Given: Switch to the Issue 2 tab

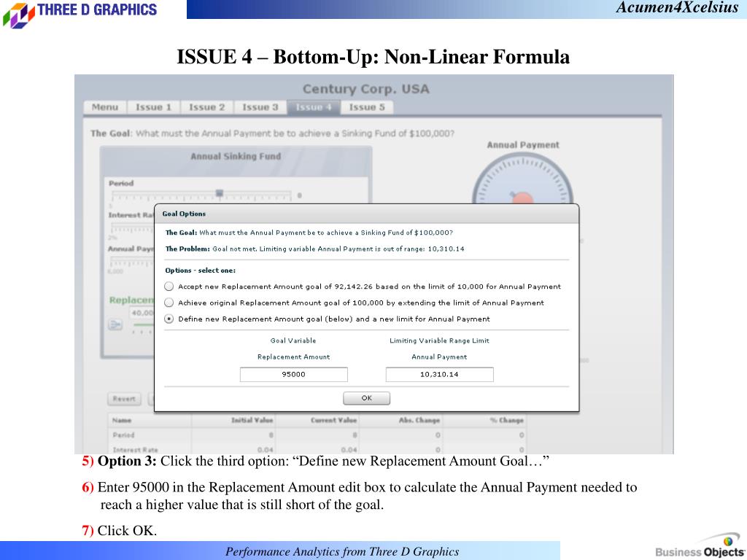Looking at the screenshot, I should click(x=206, y=107).
